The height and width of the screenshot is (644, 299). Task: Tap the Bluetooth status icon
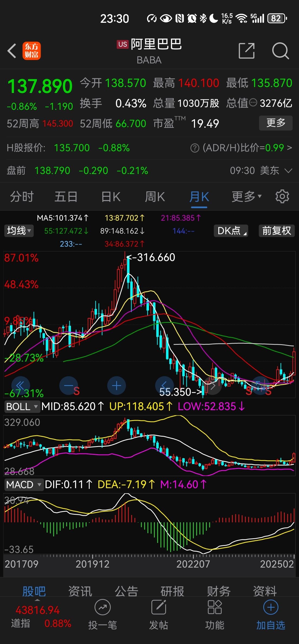[203, 18]
